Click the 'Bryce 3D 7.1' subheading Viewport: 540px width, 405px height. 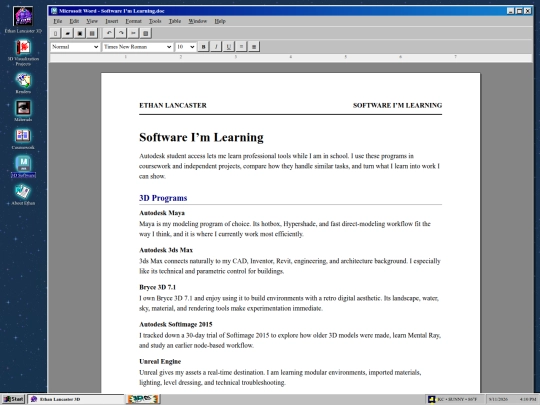tap(157, 287)
